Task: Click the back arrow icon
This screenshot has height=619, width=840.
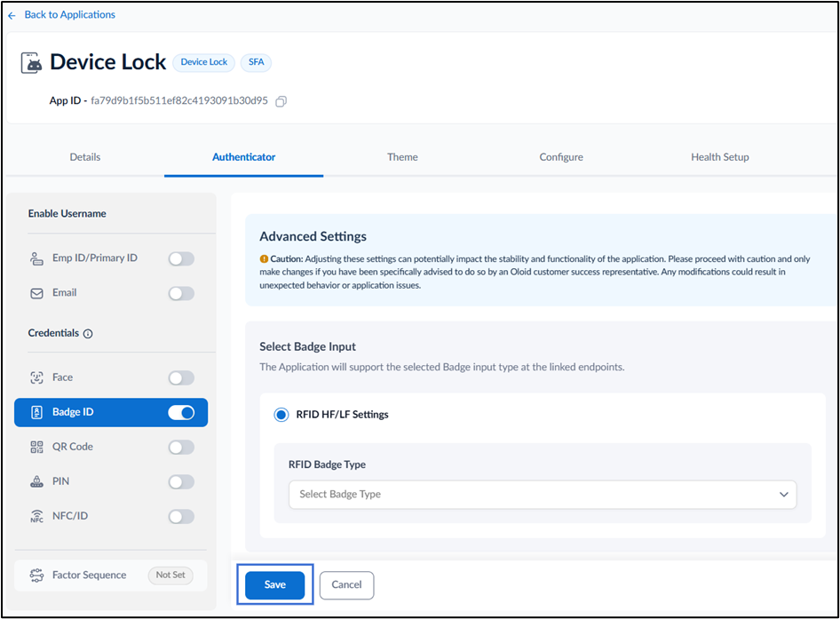Action: point(12,16)
